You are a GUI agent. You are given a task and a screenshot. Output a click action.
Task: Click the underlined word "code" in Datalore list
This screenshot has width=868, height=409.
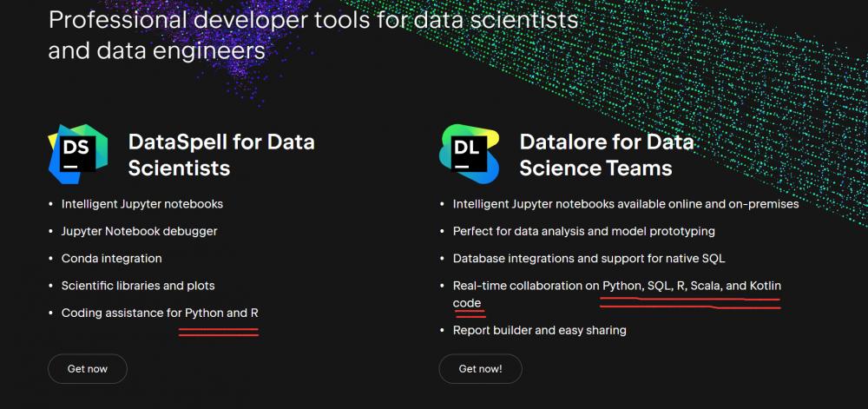tap(467, 303)
